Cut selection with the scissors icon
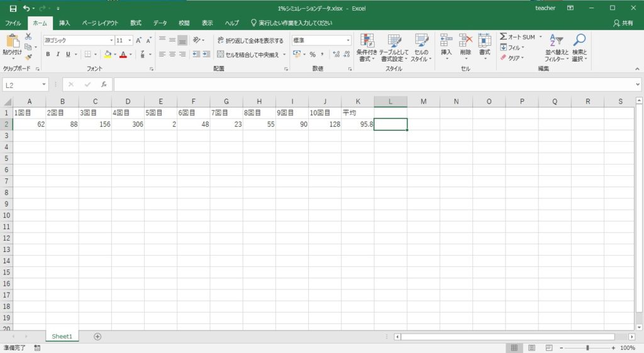The width and height of the screenshot is (644, 353). point(28,37)
